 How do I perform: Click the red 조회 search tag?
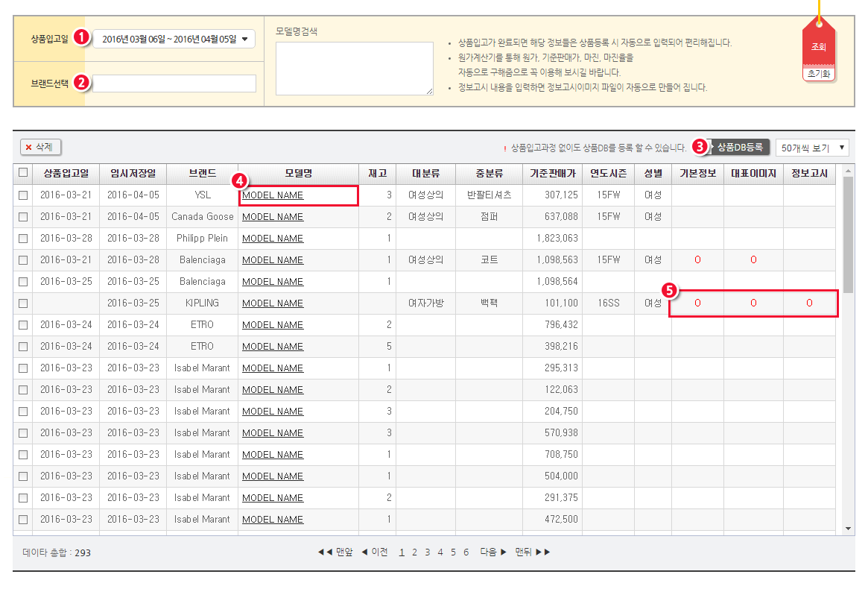819,46
